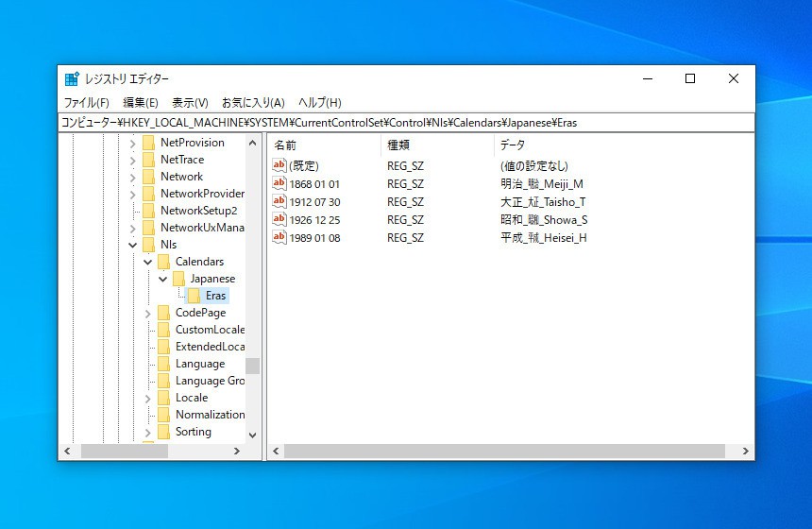Click the registry path address bar

pyautogui.click(x=406, y=123)
